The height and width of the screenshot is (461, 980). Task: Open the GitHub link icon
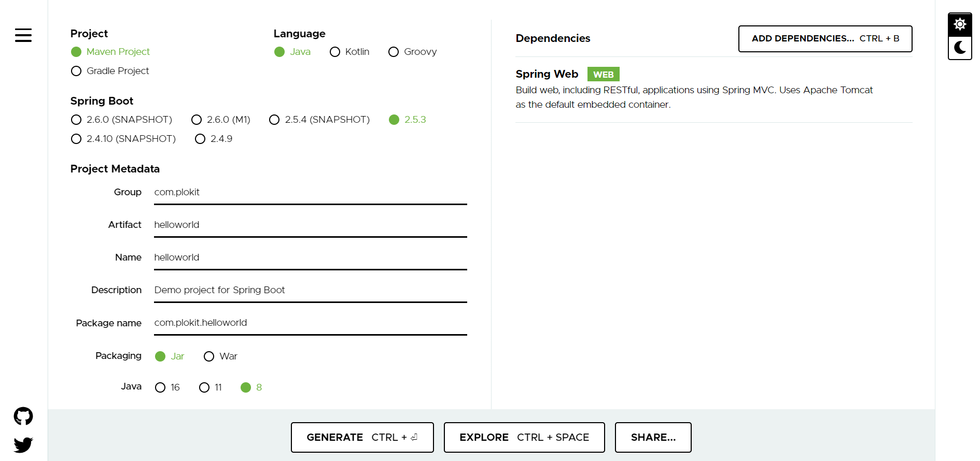(23, 416)
